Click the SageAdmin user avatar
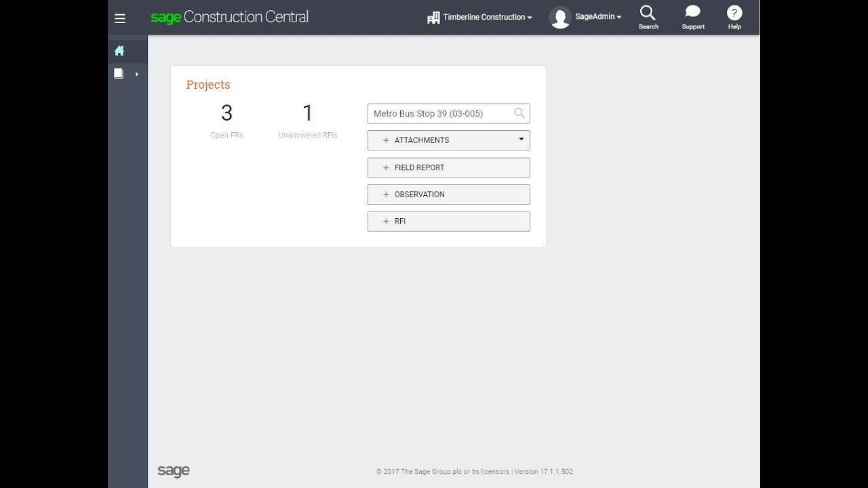 point(560,18)
